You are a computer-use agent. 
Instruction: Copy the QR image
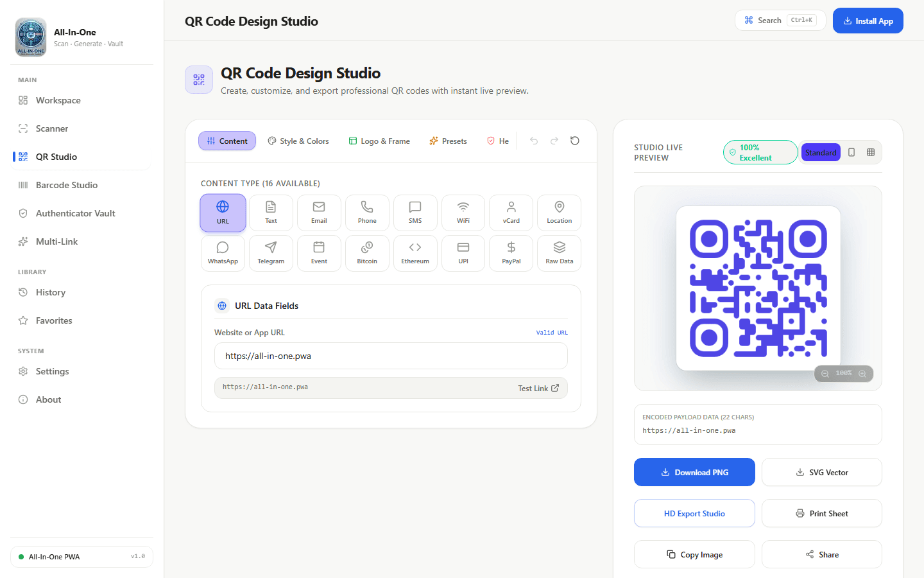694,554
